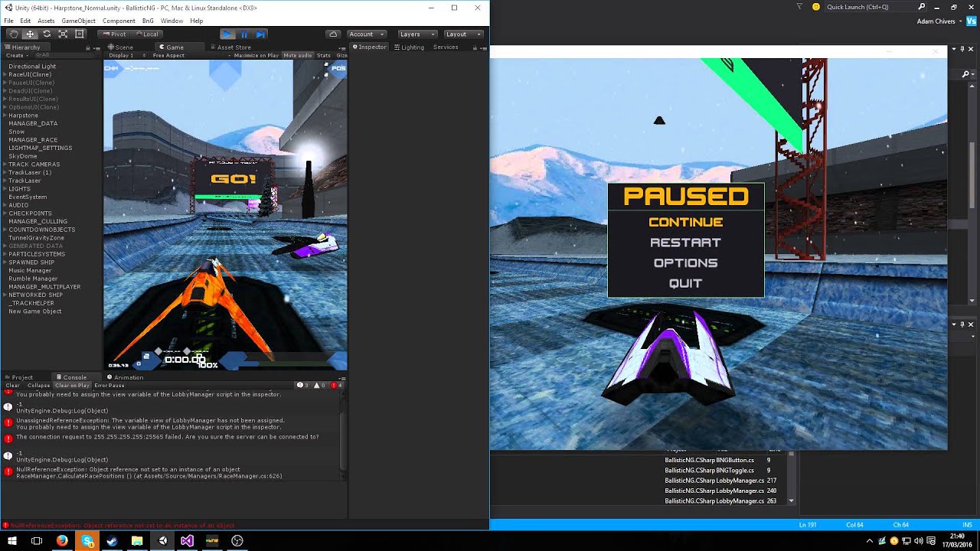Switch to the Animation tab
Viewport: 980px width, 551px height.
pos(125,377)
